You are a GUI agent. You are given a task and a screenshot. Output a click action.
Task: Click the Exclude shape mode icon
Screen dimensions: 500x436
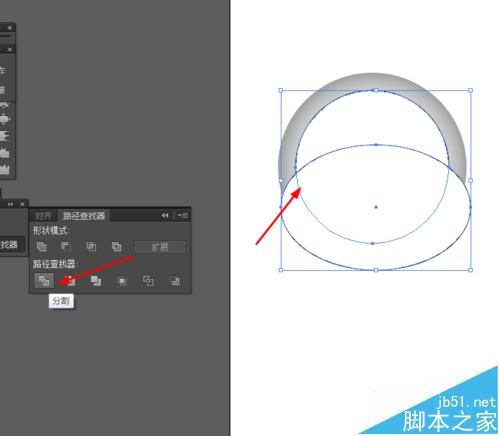pos(117,247)
